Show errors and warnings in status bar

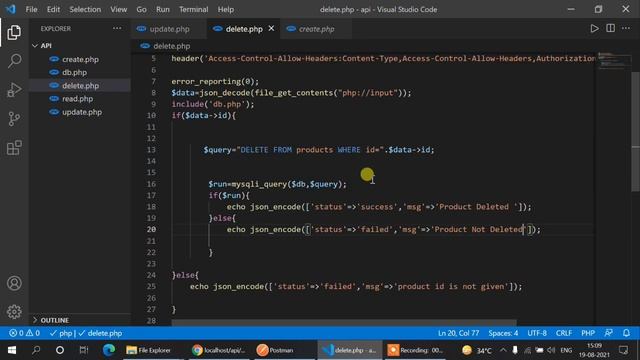(x=24, y=333)
